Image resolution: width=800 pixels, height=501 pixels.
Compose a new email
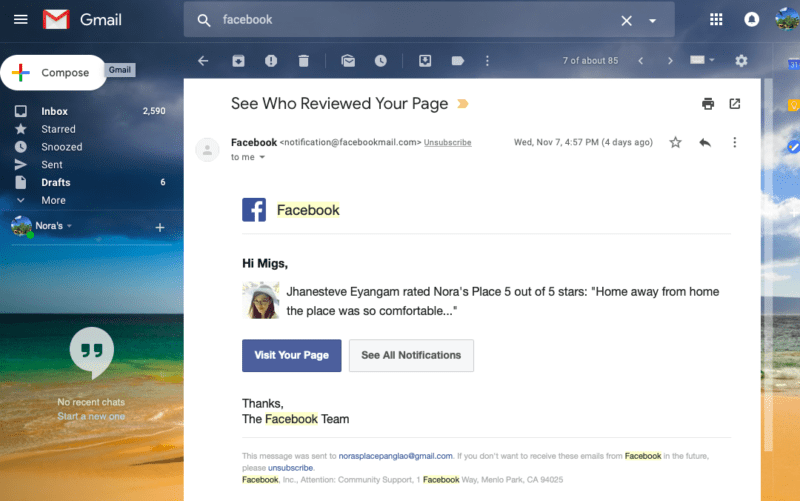tap(53, 72)
